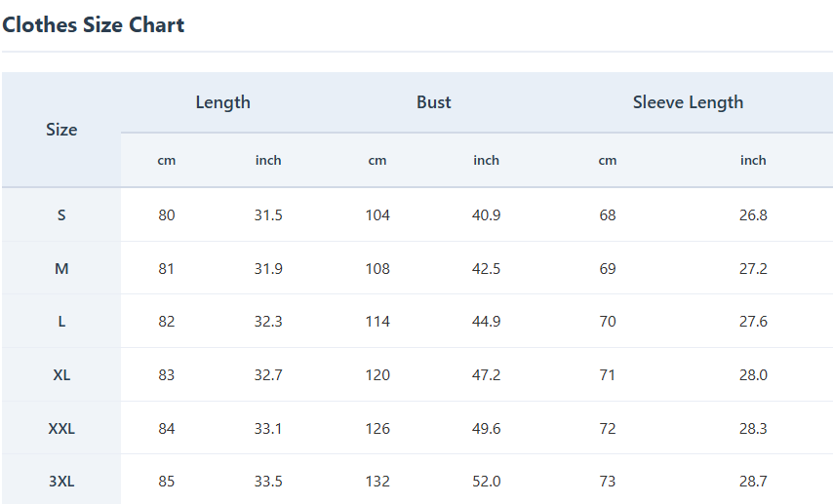This screenshot has width=833, height=504.
Task: Click the inch subheader under Sleeve Length
Action: (753, 161)
